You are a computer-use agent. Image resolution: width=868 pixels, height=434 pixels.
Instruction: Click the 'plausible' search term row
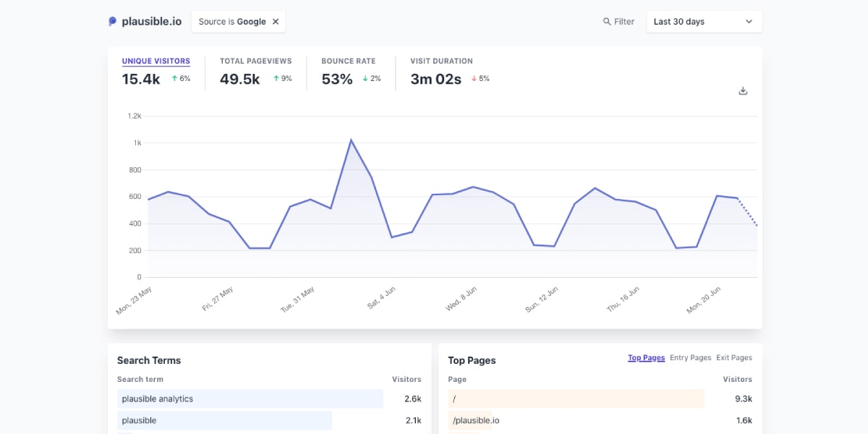click(x=269, y=420)
